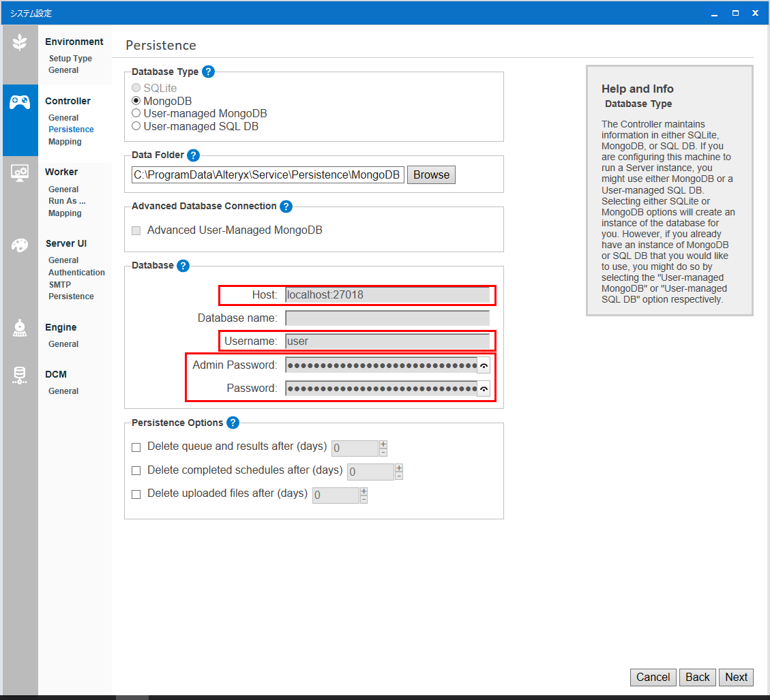
Task: Open Server UI SMTP page
Action: pos(60,285)
